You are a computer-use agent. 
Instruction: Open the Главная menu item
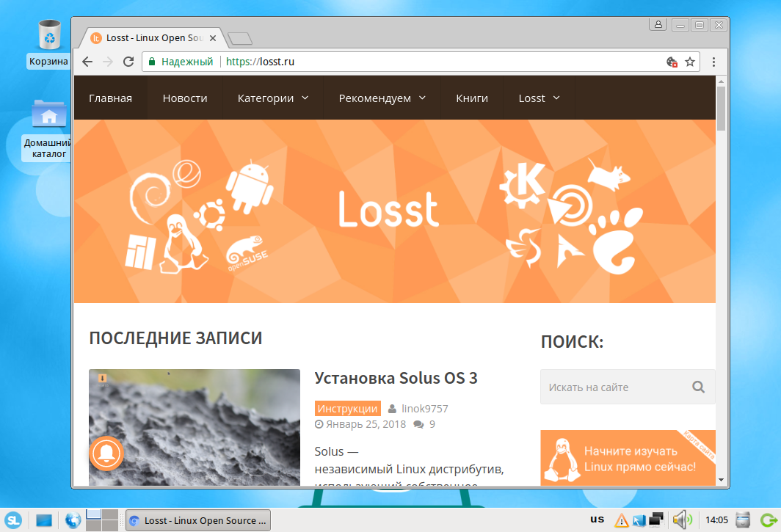111,98
